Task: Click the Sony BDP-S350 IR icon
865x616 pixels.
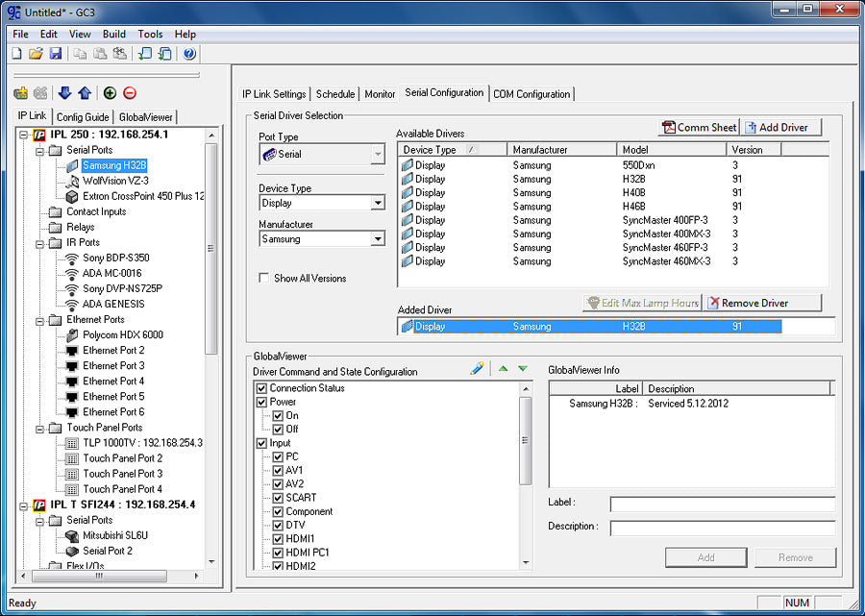Action: tap(72, 259)
